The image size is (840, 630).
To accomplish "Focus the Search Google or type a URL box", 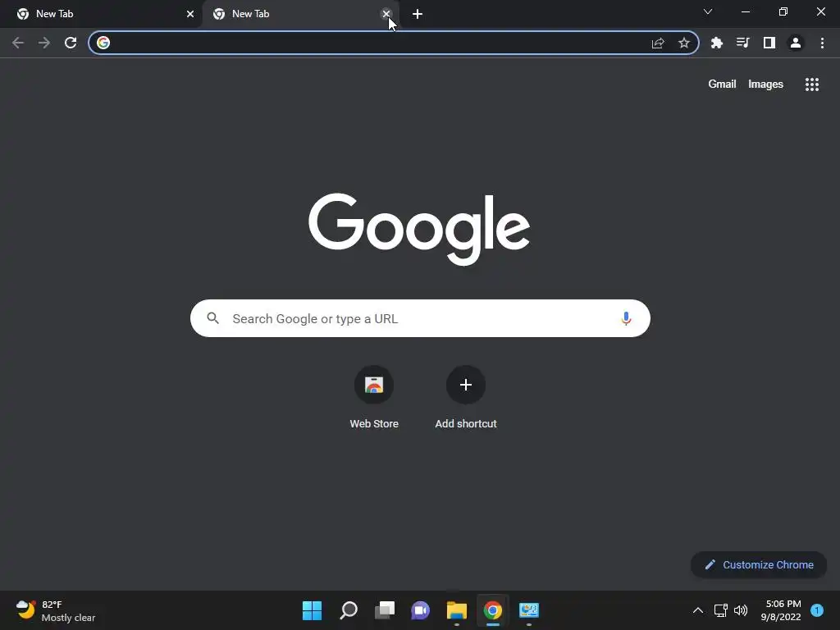I will click(420, 318).
